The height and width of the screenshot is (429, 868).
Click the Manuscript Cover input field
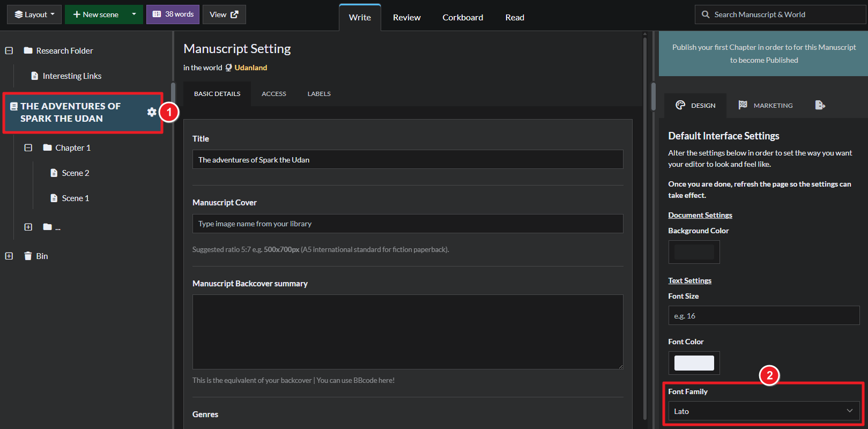point(407,224)
